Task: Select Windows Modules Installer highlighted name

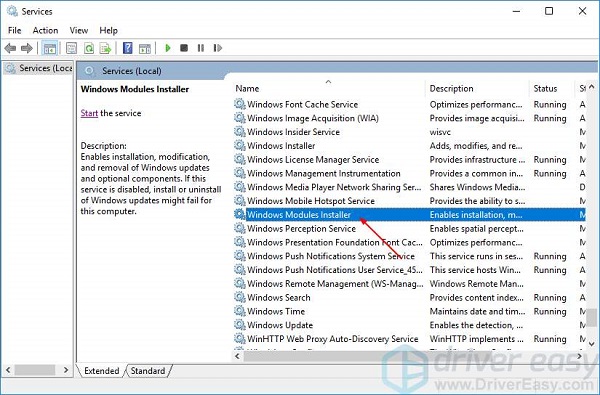Action: 299,214
